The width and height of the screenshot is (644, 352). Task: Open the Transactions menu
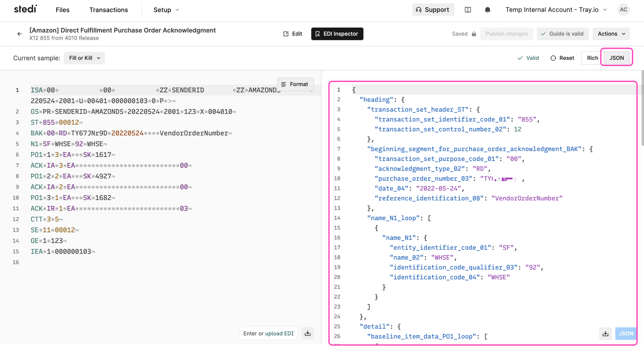(108, 10)
